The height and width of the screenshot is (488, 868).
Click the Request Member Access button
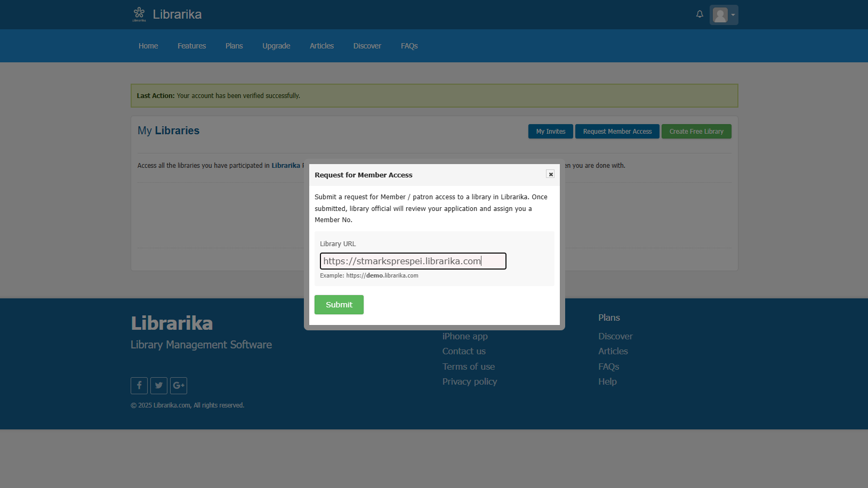pyautogui.click(x=617, y=132)
